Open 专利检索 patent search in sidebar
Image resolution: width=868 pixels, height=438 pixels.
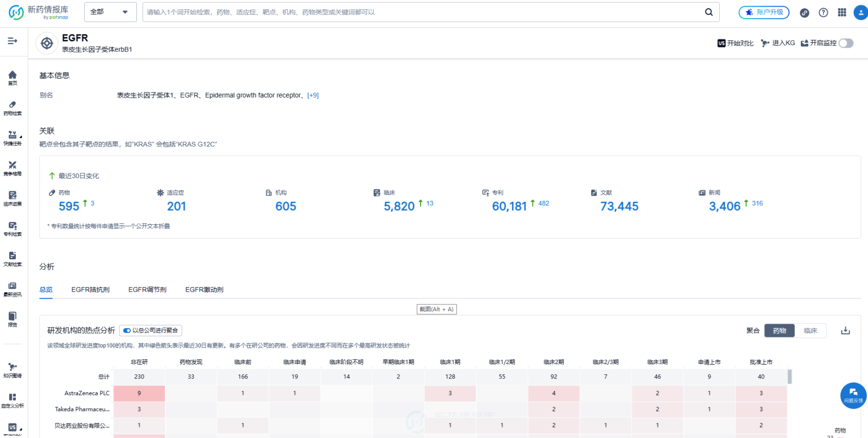(12, 228)
